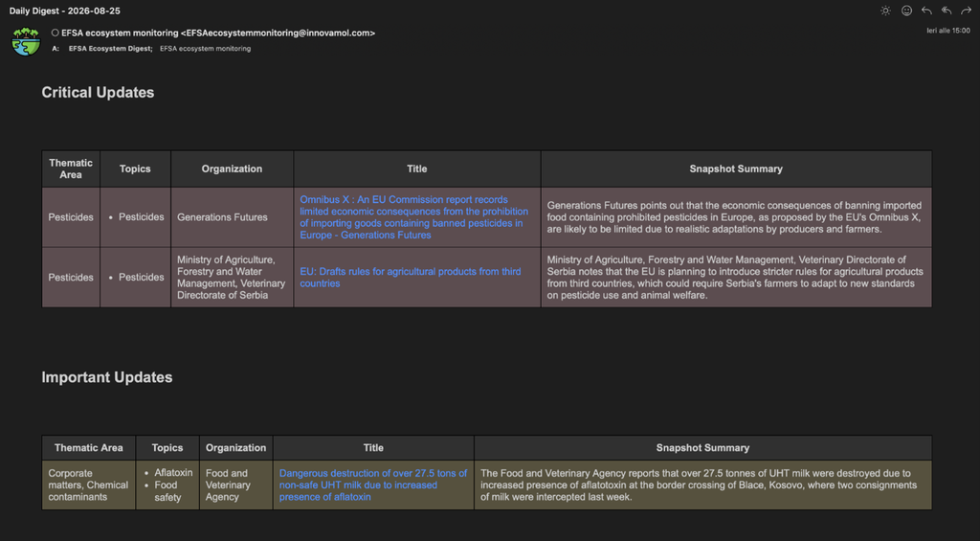Click Thematic Area header in Important Updates table
The image size is (980, 541).
coord(88,448)
